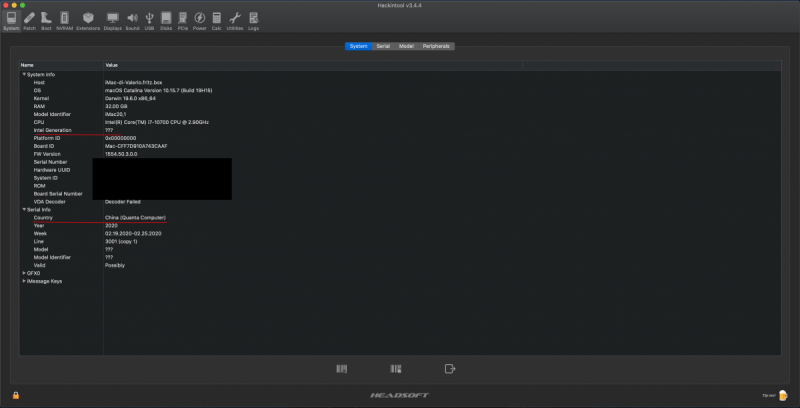Open the PCIe toolbar section

click(x=183, y=21)
